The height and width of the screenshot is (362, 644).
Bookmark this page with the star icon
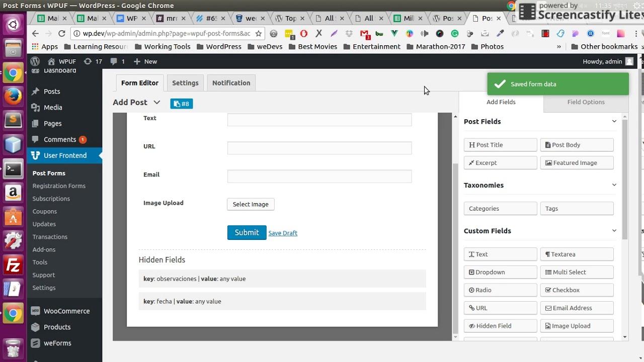coord(258,34)
